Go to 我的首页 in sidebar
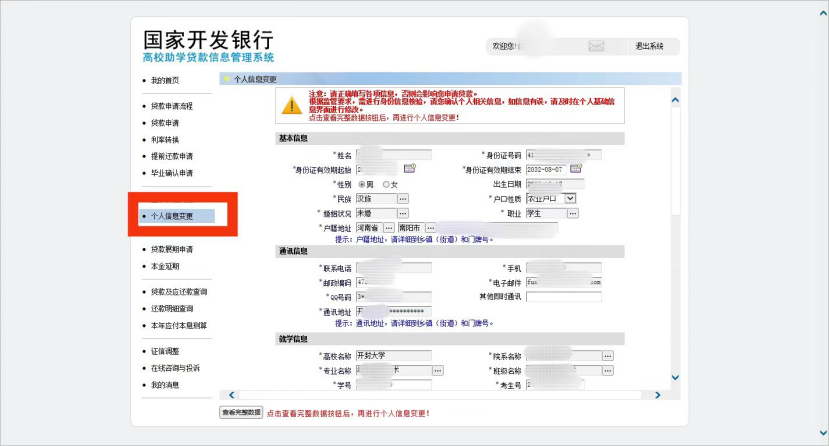 (x=165, y=80)
